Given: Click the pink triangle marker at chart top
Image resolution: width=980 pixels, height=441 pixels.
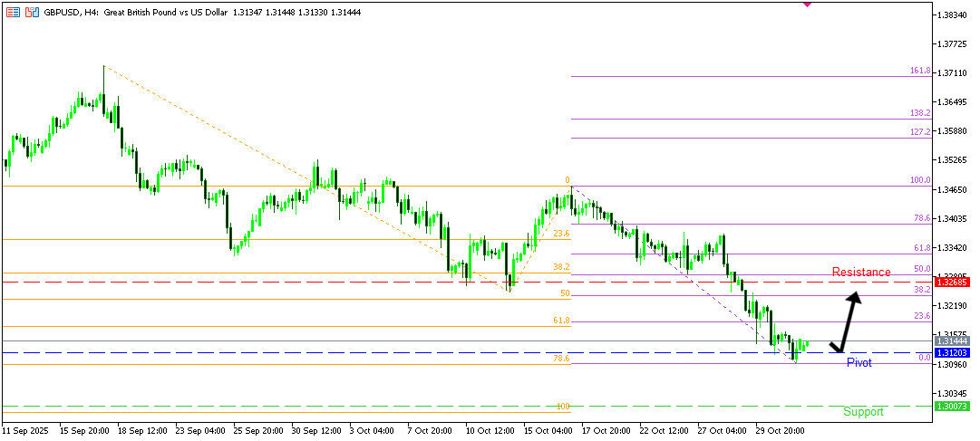Looking at the screenshot, I should pyautogui.click(x=807, y=5).
